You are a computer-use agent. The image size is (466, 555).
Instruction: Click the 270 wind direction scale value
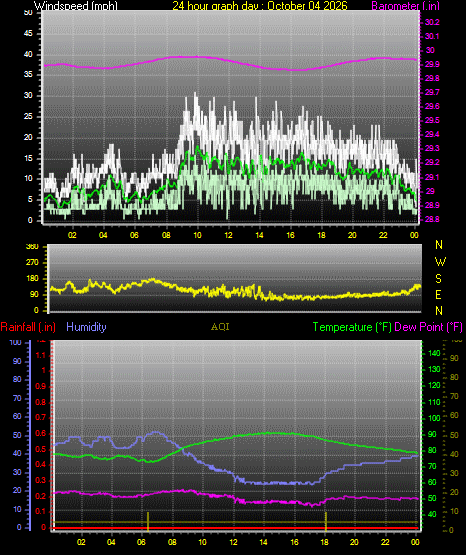point(32,263)
